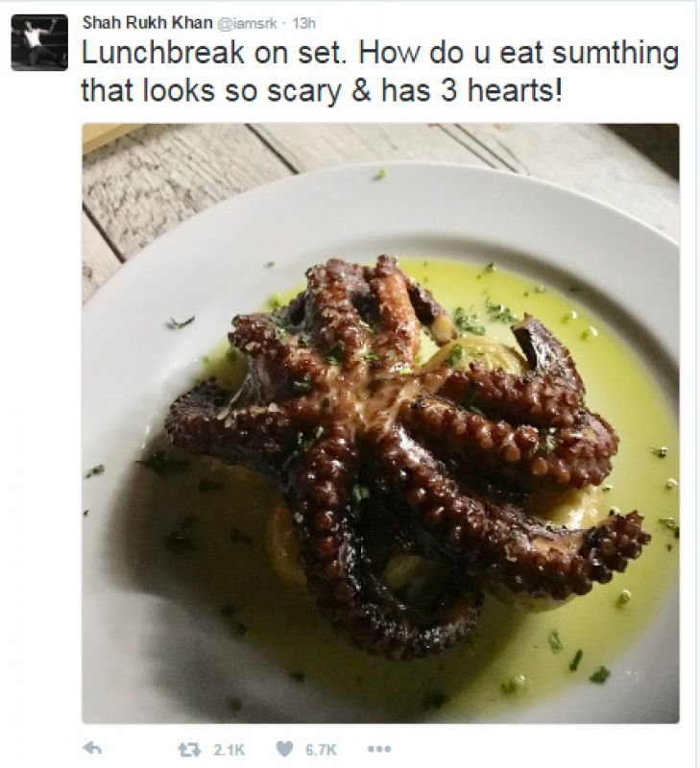700x768 pixels.
Task: Open the @iamsrk handle link
Action: coord(247,23)
